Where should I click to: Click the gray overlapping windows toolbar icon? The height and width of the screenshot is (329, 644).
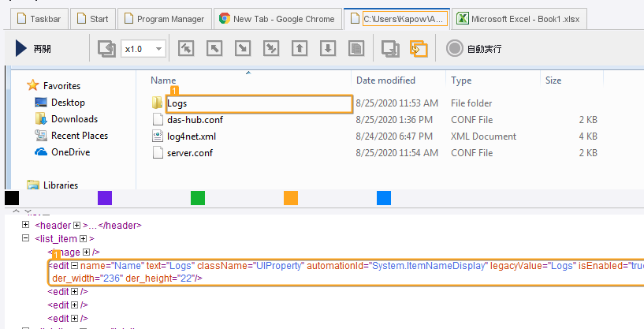tap(390, 49)
